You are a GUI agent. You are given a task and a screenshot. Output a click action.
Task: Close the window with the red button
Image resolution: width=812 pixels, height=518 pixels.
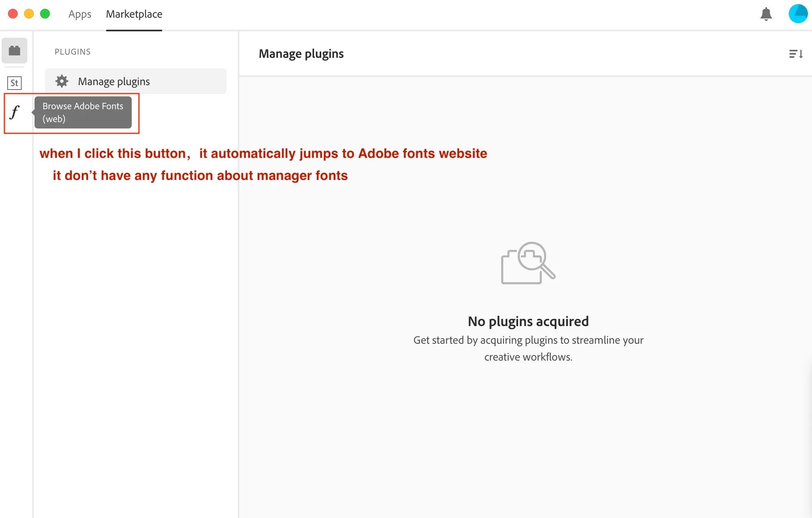click(13, 14)
